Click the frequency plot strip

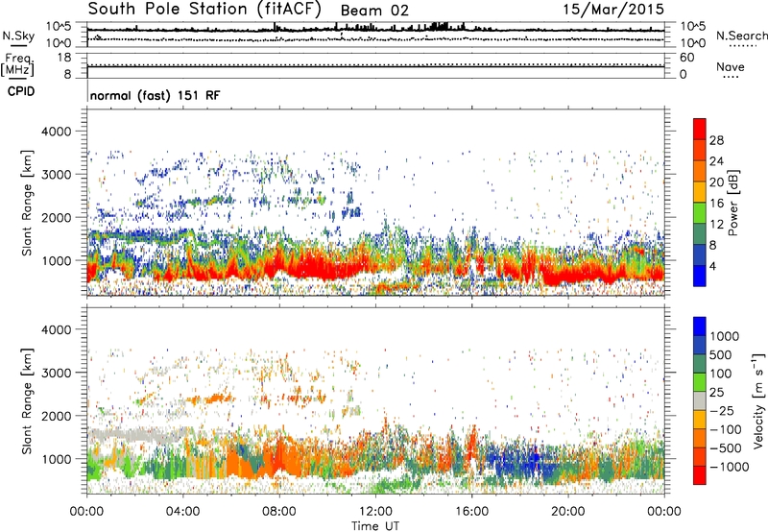tap(375, 65)
